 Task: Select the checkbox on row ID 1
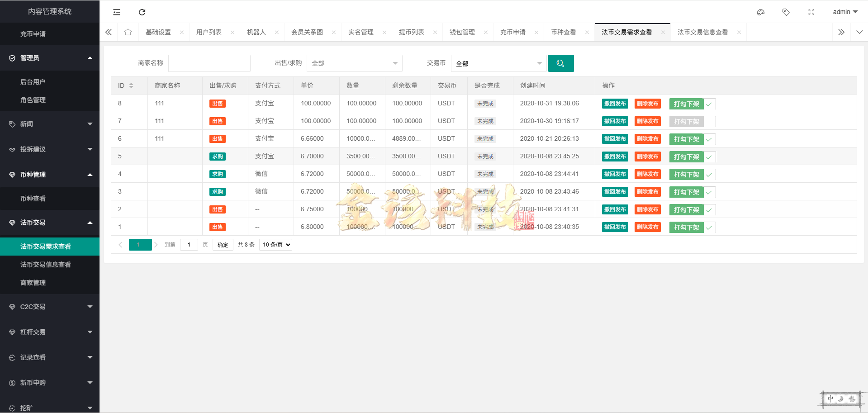(708, 227)
